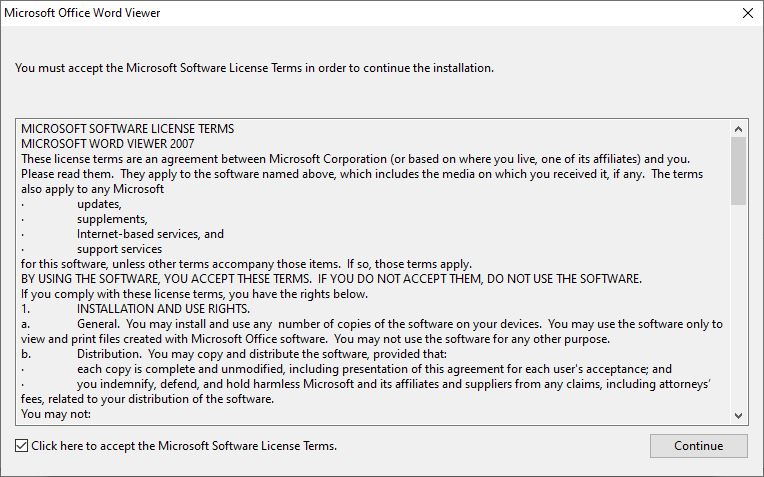Click the 'You must accept' instruction text

point(254,68)
